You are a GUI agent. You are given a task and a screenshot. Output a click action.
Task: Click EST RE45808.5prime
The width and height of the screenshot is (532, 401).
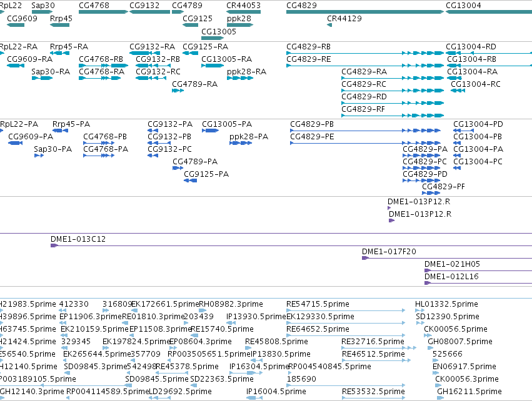249,348
